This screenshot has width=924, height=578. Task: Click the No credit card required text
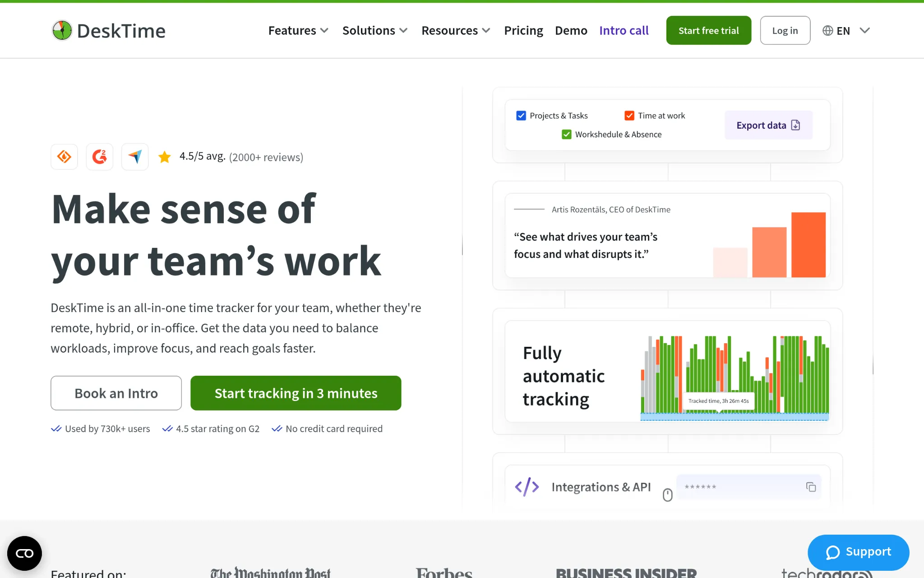point(334,429)
